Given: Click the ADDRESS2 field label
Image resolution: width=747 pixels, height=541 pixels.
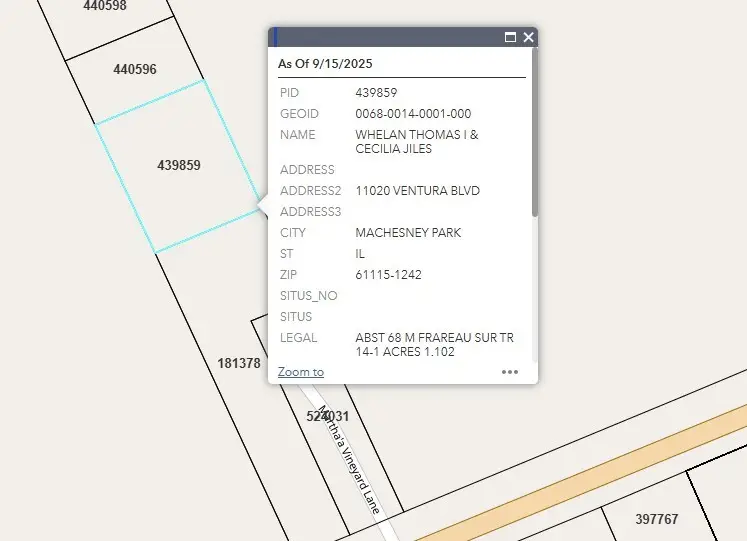Looking at the screenshot, I should point(311,190).
